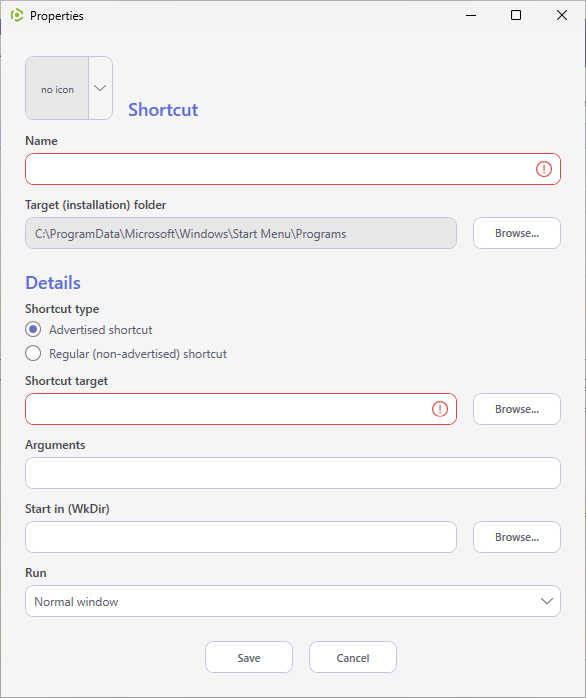Open the icon selection dropdown arrow
Screen dimensions: 586x698
pos(100,88)
